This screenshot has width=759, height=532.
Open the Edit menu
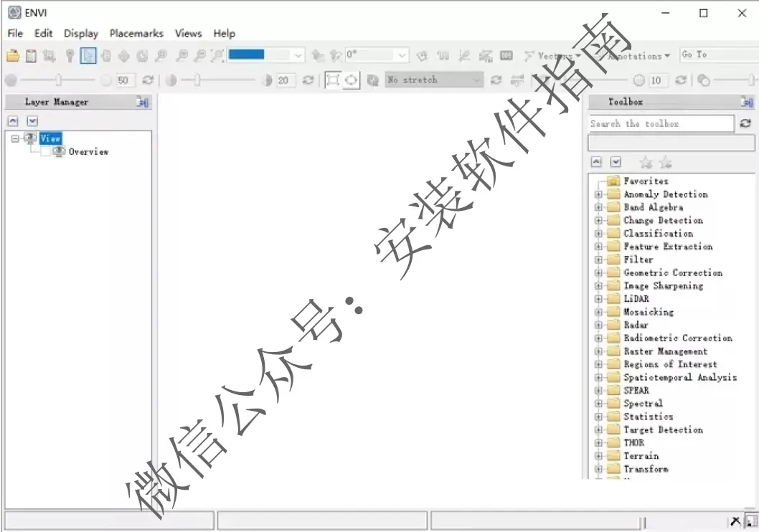click(x=43, y=34)
